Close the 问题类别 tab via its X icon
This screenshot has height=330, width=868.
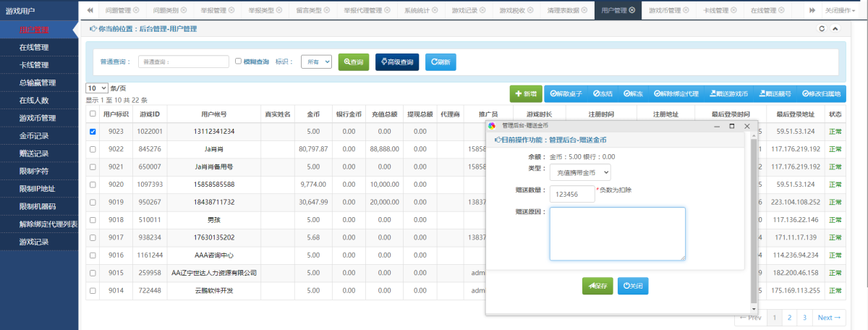click(x=183, y=10)
